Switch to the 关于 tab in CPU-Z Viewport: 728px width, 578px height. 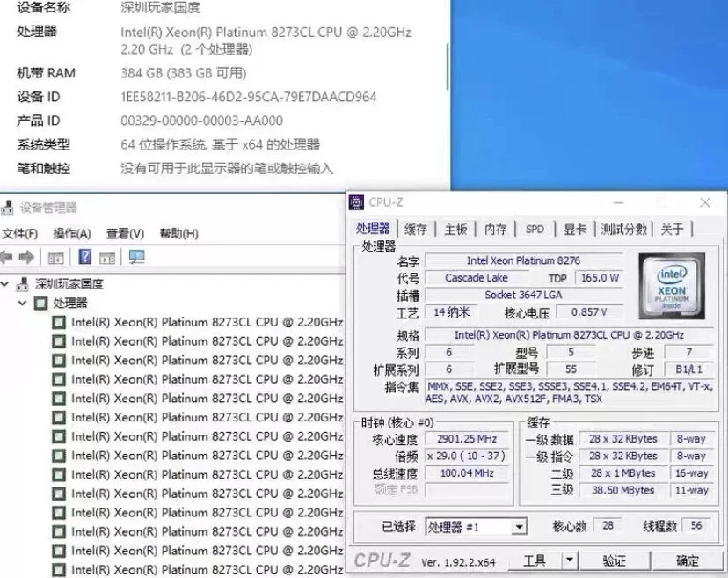coord(672,229)
